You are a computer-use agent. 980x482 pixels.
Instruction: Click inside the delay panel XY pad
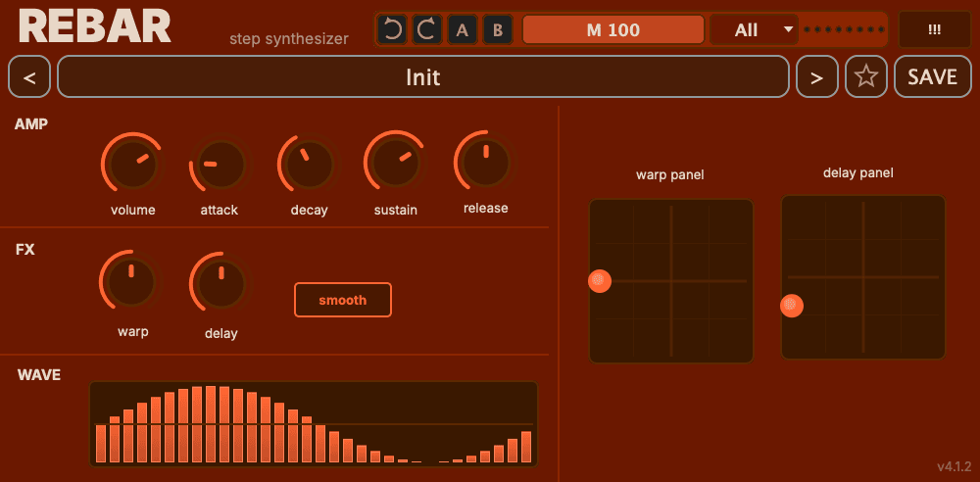863,277
